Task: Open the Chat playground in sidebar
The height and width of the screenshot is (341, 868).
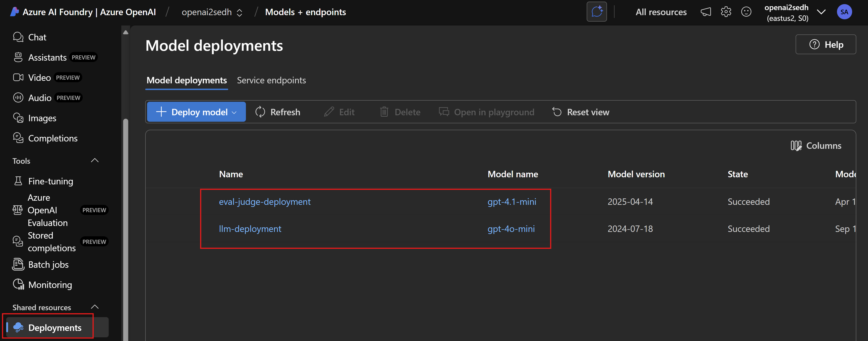Action: point(30,37)
